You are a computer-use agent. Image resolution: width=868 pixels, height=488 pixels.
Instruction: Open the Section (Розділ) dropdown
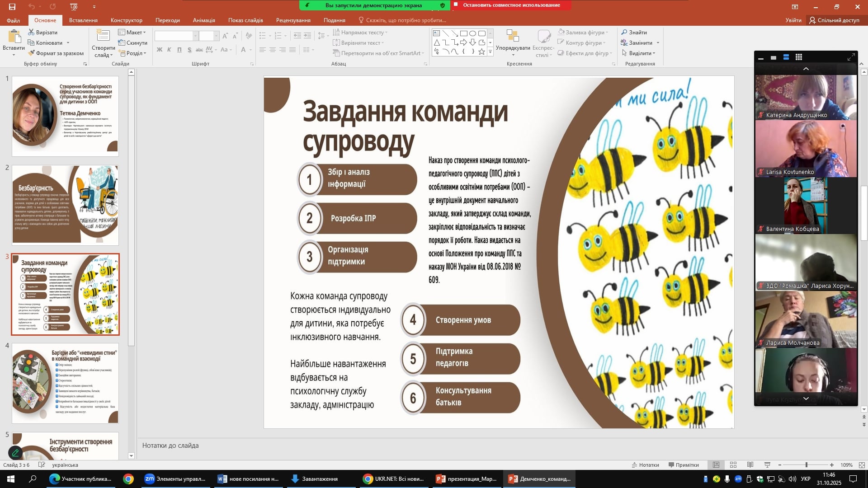[132, 53]
